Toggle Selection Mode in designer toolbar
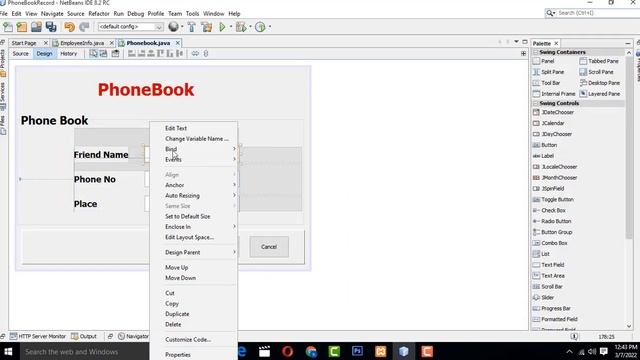 [x=93, y=53]
